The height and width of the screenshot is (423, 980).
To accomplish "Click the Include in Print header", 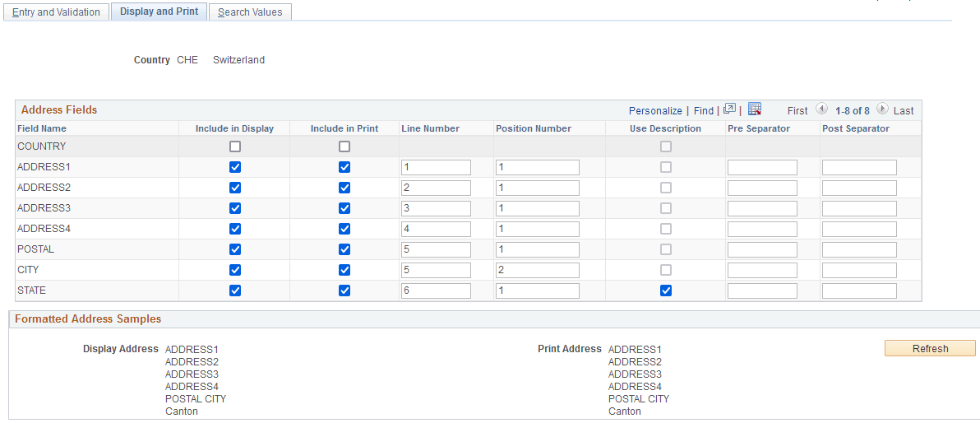I will 344,128.
